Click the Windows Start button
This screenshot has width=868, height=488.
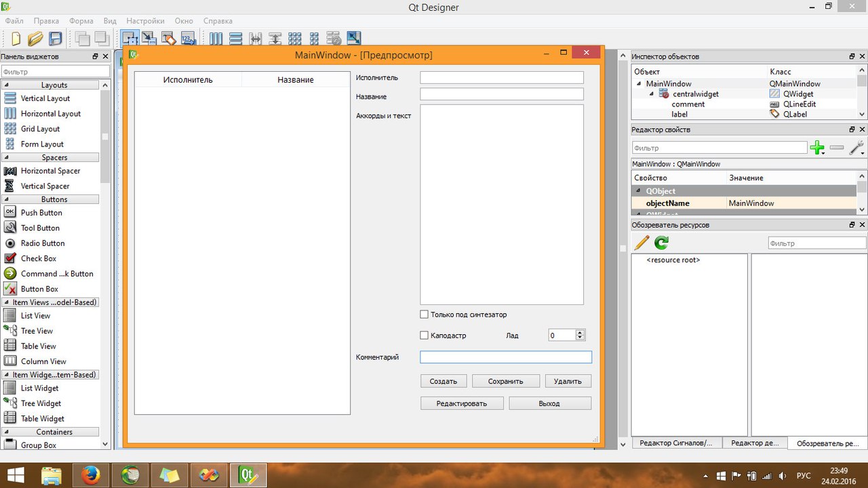click(15, 476)
